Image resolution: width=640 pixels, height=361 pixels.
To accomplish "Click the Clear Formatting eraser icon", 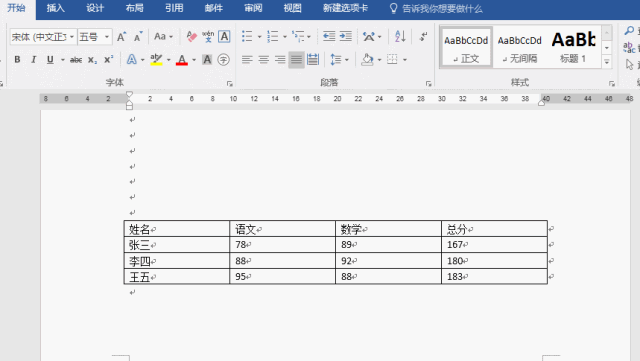I will pyautogui.click(x=191, y=37).
